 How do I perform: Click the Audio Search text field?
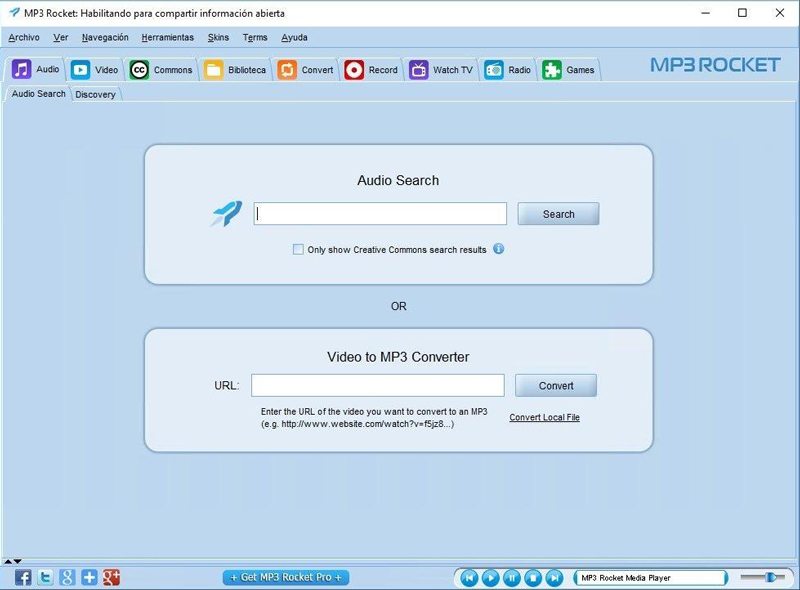click(380, 214)
